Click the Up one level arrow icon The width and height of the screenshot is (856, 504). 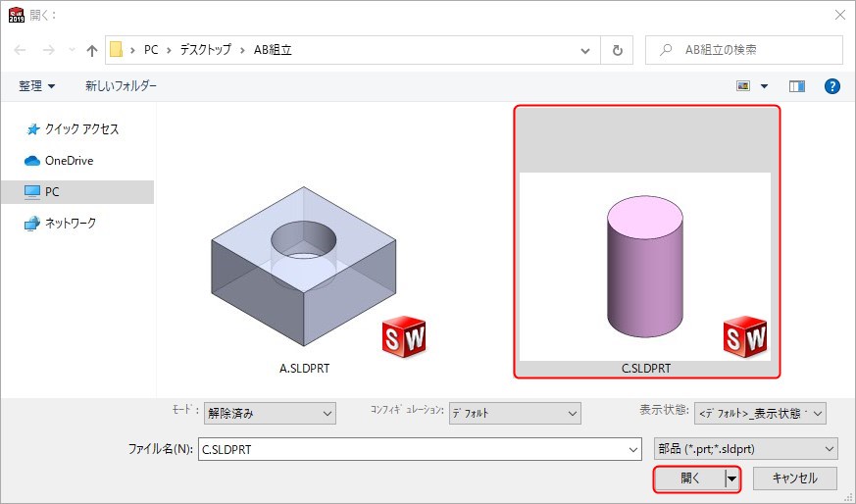92,50
